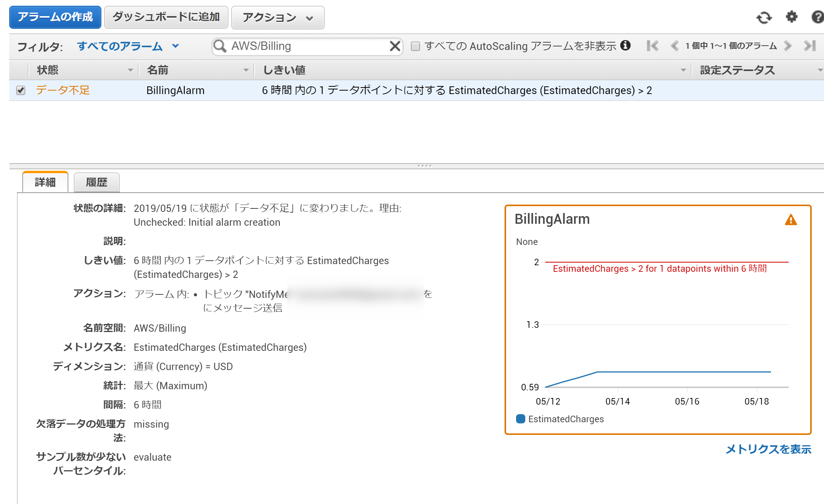This screenshot has height=504, width=824.
Task: Click the EstimatedCharges legend label
Action: (x=566, y=419)
